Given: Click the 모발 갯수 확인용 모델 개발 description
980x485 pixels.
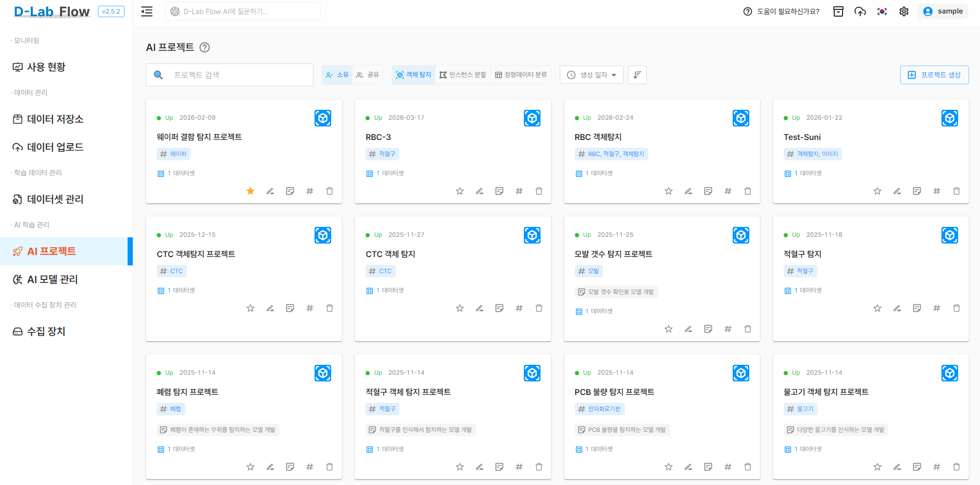Looking at the screenshot, I should pos(616,292).
